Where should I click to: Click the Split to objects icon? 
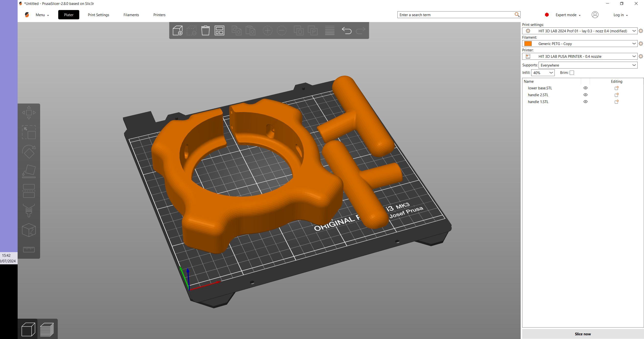pos(299,31)
